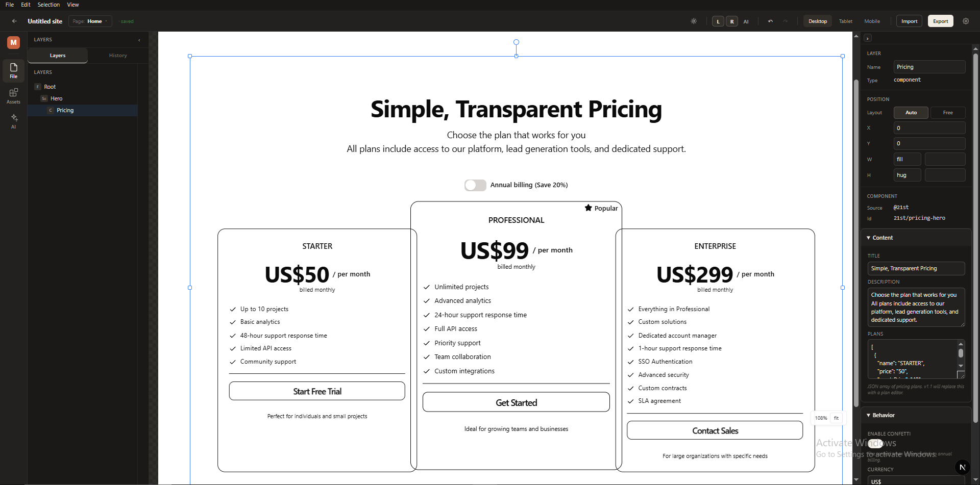Click the Next.js N badge icon

point(962,467)
